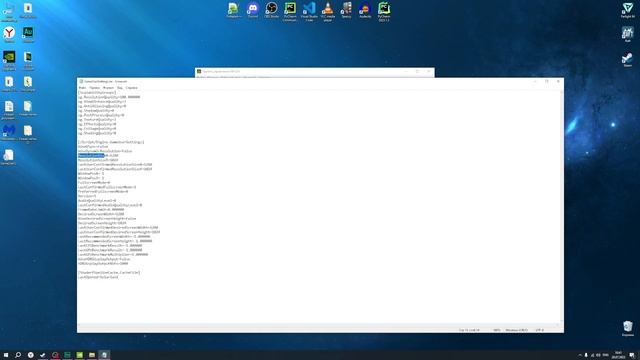This screenshot has height=360, width=640.
Task: Click the Windows Start button
Action: coord(6,355)
